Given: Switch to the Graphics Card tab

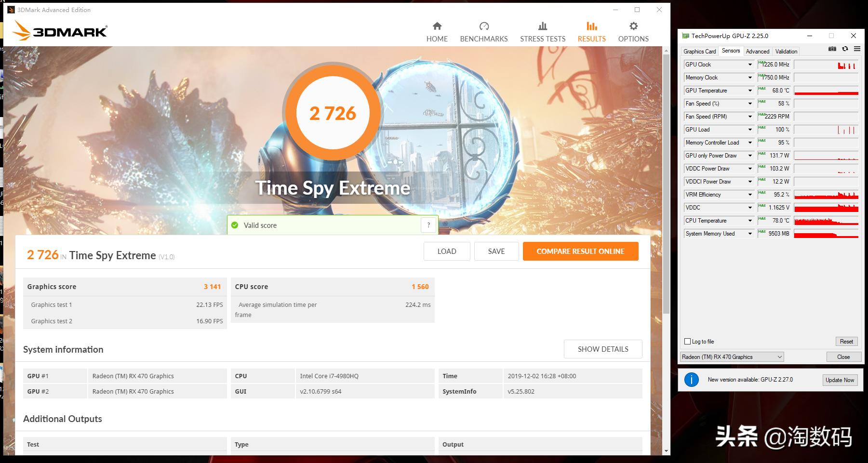Looking at the screenshot, I should point(699,51).
